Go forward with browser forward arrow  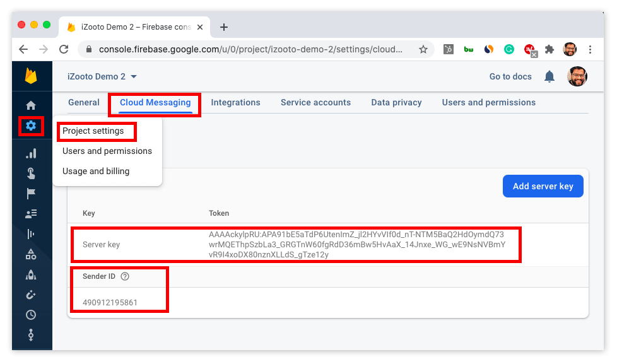pos(44,49)
